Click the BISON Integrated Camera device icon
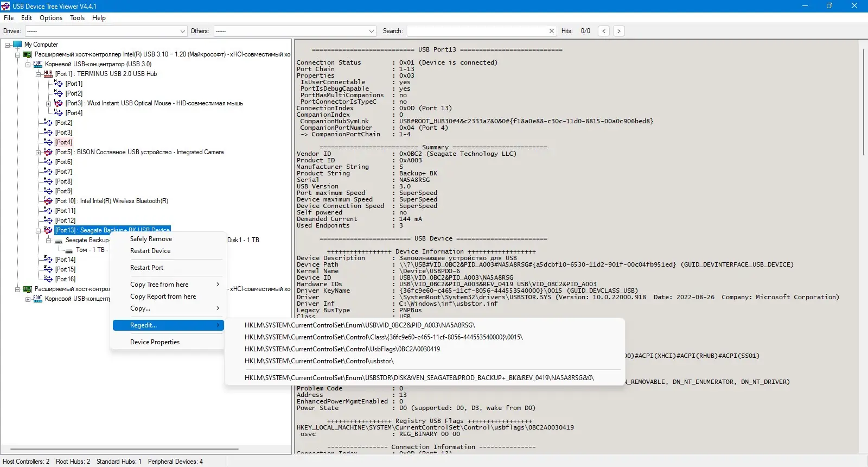 (48, 152)
